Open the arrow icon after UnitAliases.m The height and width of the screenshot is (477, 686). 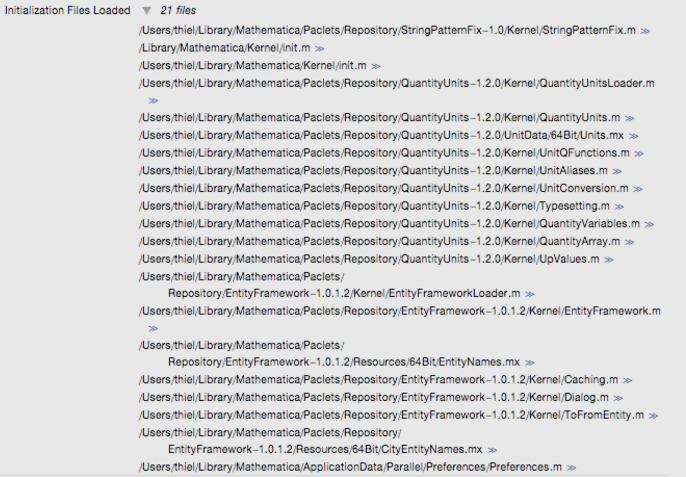point(617,172)
